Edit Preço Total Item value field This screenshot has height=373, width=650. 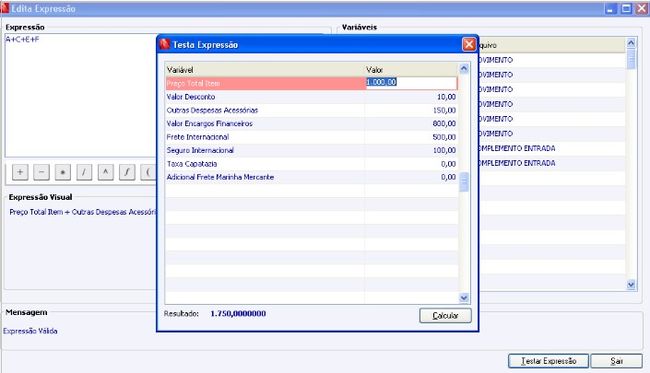411,82
